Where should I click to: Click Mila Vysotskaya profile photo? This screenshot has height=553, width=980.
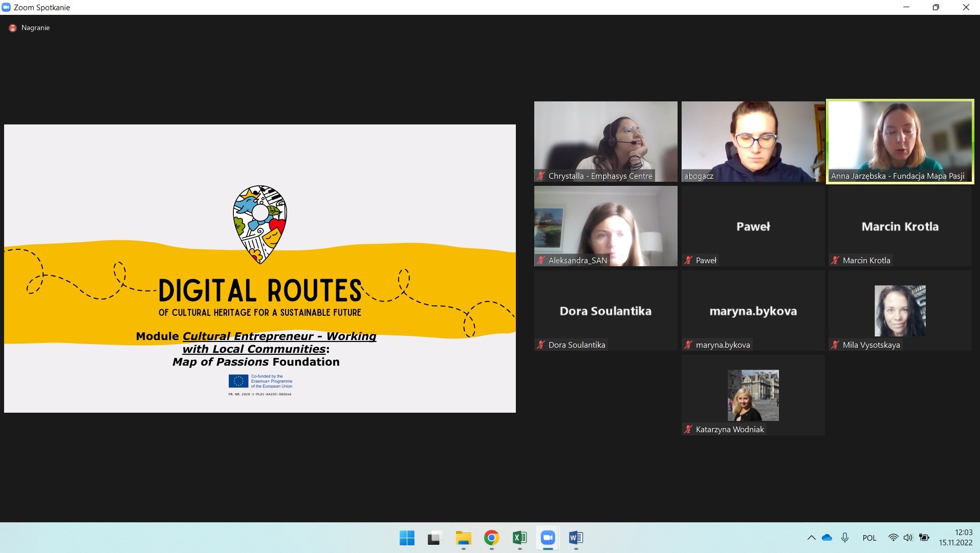pos(900,310)
